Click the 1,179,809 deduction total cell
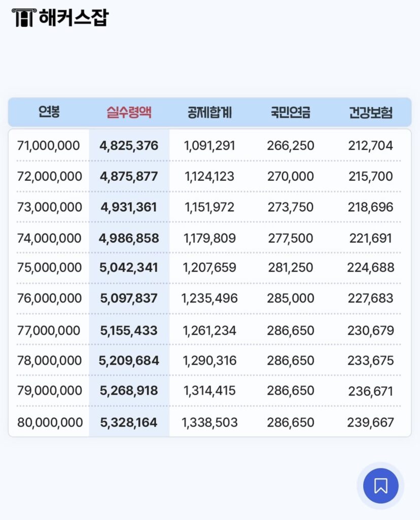420x520 pixels. [x=209, y=238]
